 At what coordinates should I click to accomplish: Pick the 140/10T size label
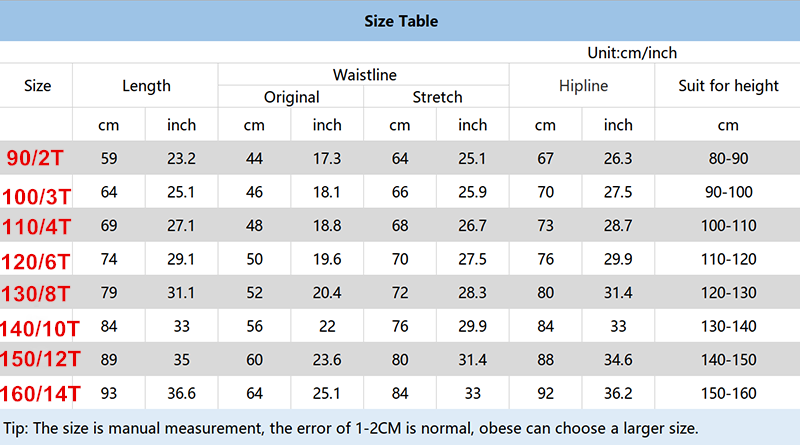(37, 329)
